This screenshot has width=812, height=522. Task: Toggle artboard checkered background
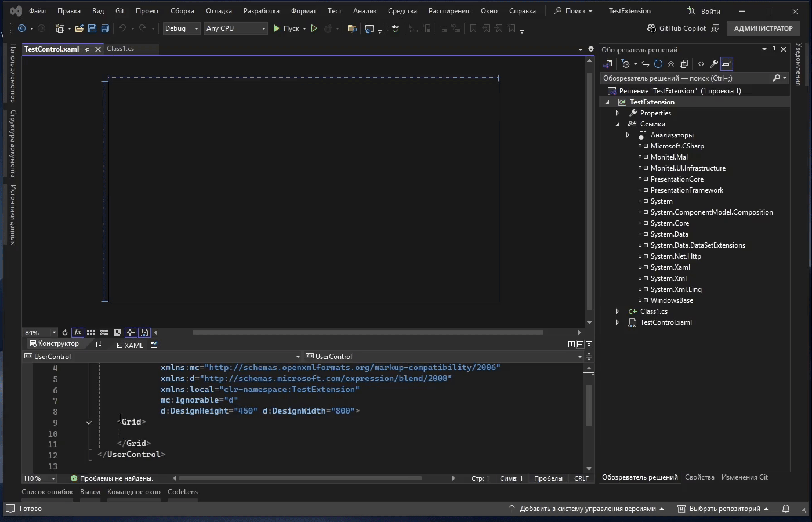coord(118,333)
